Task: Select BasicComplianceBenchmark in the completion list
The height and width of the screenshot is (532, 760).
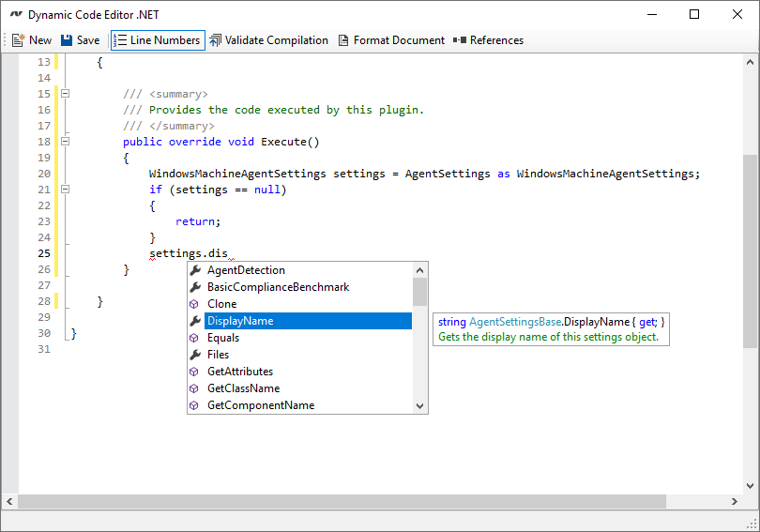Action: click(300, 287)
